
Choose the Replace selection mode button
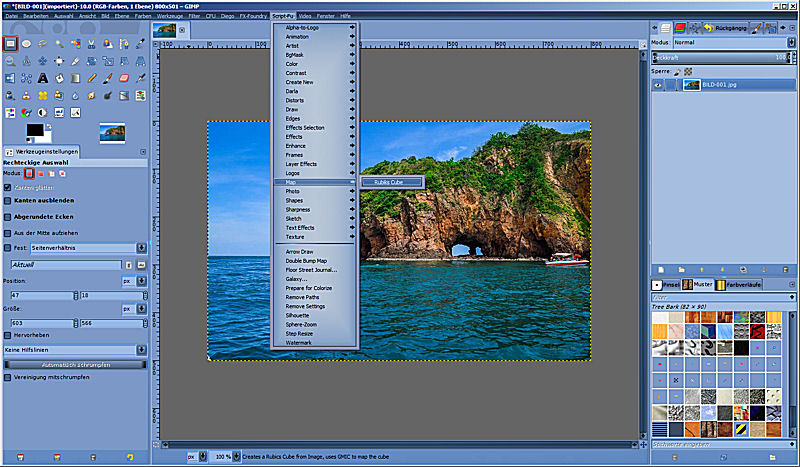pyautogui.click(x=29, y=174)
